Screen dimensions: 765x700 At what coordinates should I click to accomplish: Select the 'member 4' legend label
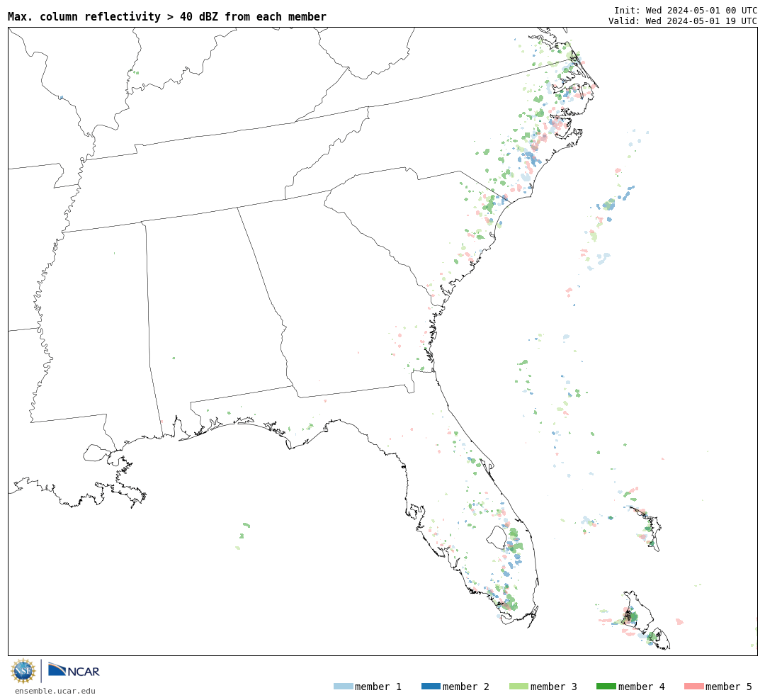pos(642,687)
